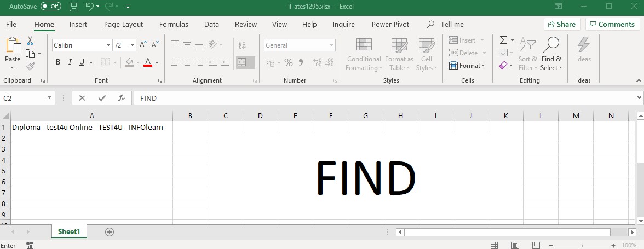
Task: Expand the General number format dropdown
Action: [x=331, y=45]
